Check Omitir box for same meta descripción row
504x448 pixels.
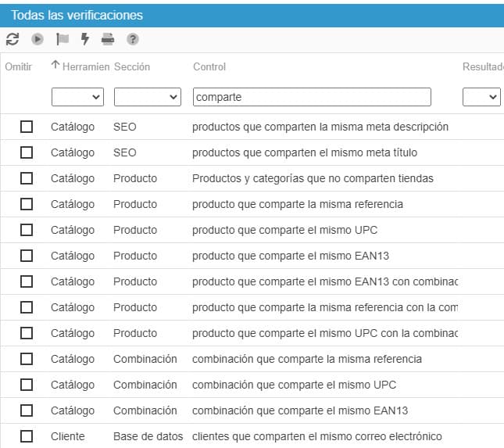click(x=27, y=127)
